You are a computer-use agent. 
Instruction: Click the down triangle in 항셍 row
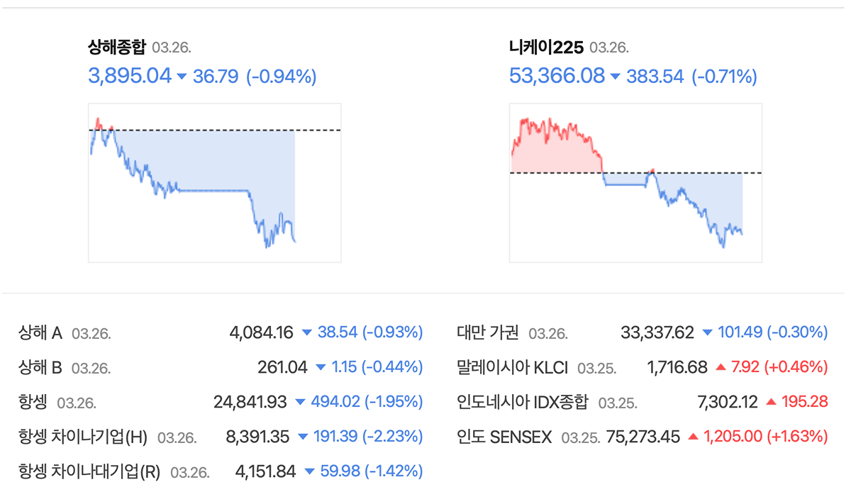[x=300, y=402]
